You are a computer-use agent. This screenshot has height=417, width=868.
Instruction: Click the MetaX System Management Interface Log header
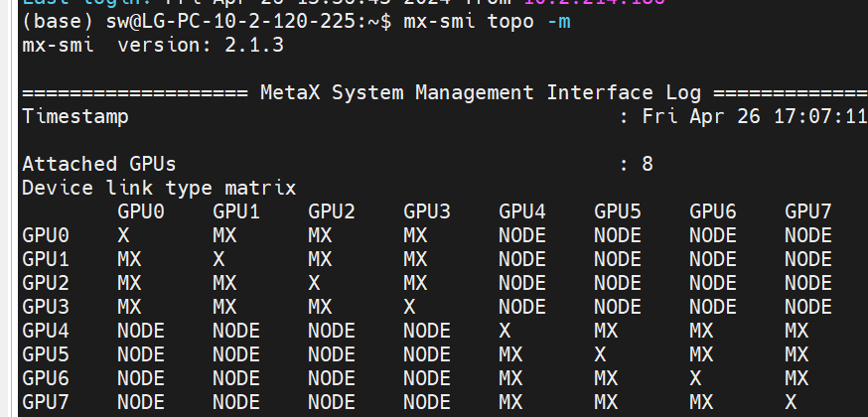(481, 93)
